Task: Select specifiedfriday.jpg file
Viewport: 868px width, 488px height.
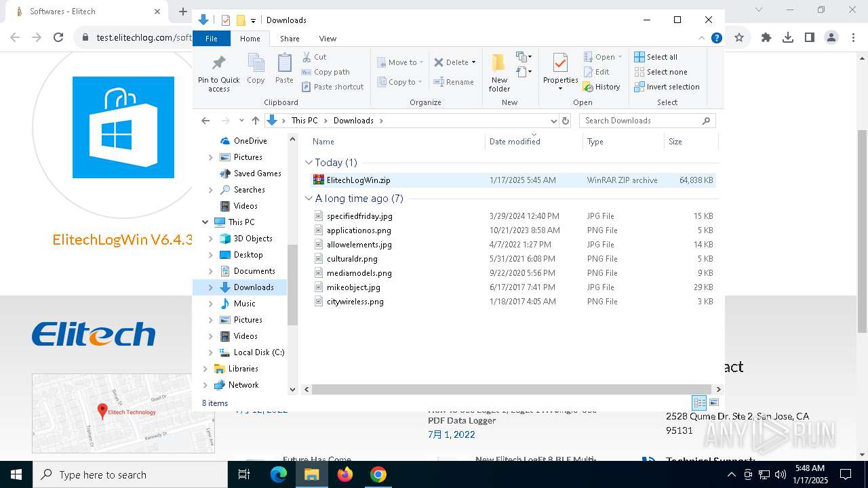Action: click(513, 216)
